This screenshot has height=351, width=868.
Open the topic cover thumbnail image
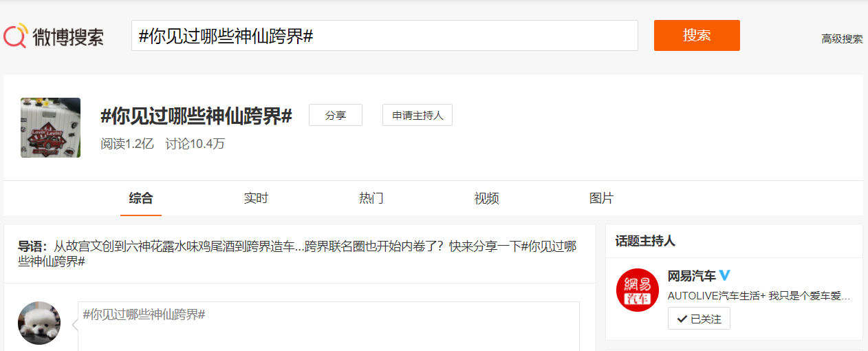point(50,128)
